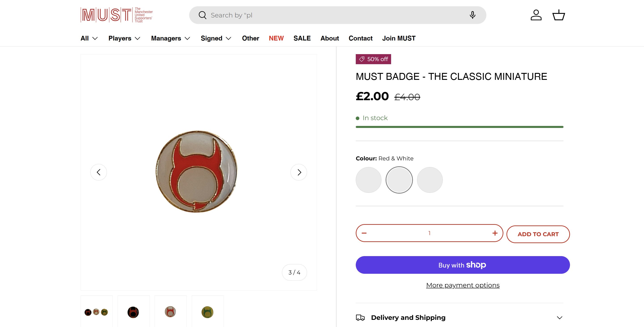Select the third colour swatch
Screen dimensions: 644x327
(x=430, y=180)
